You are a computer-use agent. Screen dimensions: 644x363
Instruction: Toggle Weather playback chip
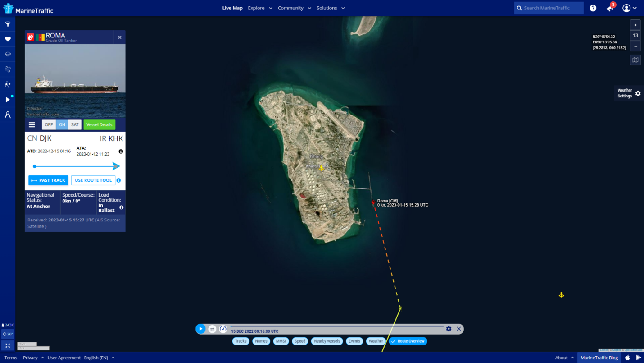coord(376,341)
